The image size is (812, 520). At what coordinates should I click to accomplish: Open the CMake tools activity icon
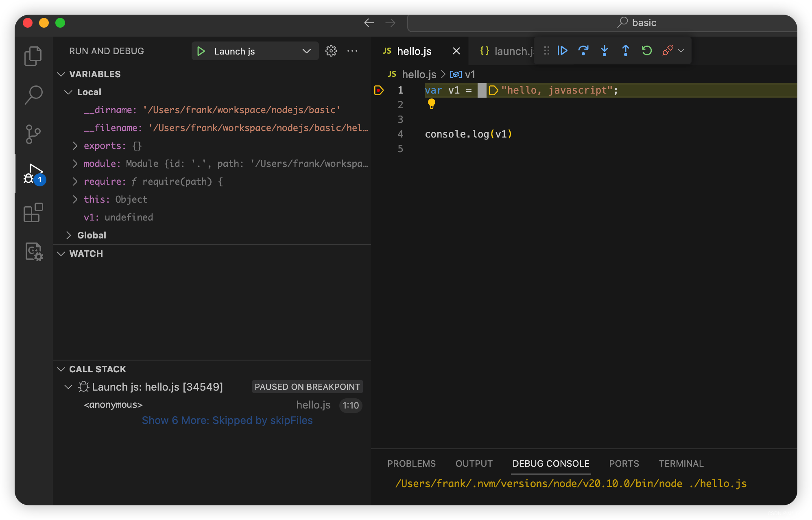click(33, 251)
